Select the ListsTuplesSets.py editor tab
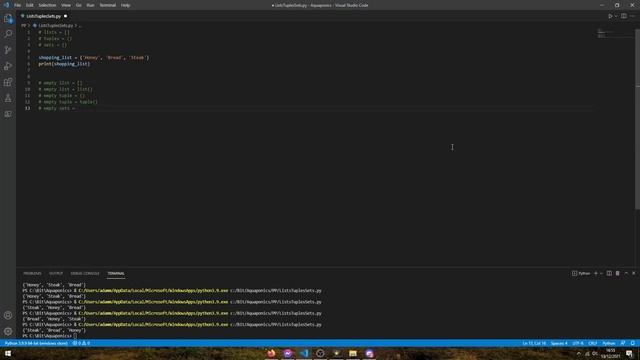 point(43,16)
